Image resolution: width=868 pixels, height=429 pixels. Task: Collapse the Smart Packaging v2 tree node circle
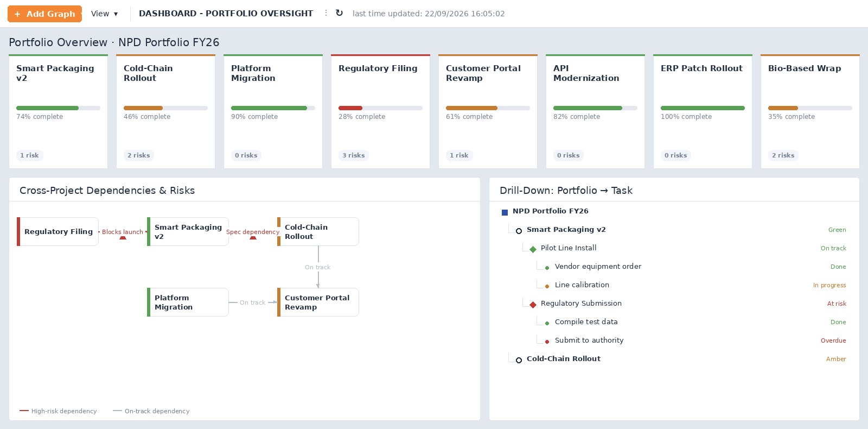pos(519,231)
